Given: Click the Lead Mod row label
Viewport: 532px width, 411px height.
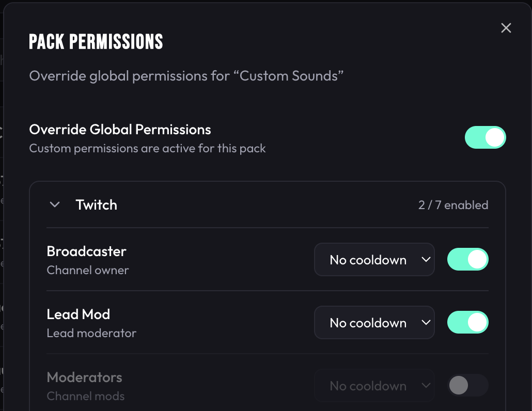Looking at the screenshot, I should coord(78,314).
